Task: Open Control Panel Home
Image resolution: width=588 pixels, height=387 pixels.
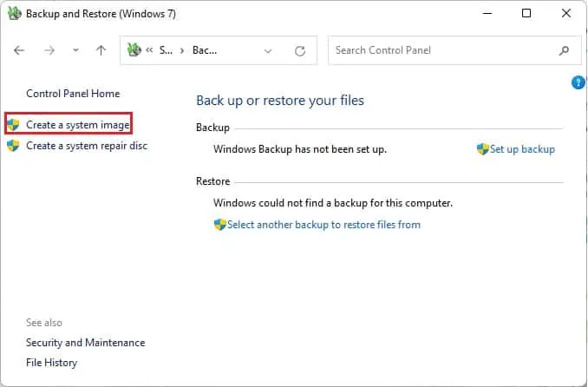Action: (73, 94)
